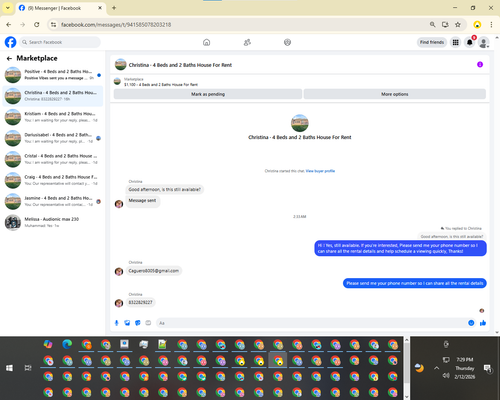Click the browser reload button

coord(37,25)
